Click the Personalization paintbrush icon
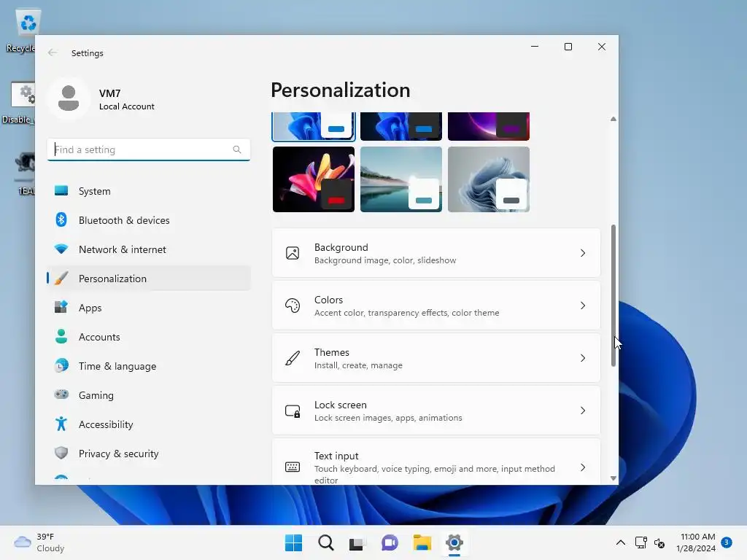The image size is (747, 560). tap(61, 278)
